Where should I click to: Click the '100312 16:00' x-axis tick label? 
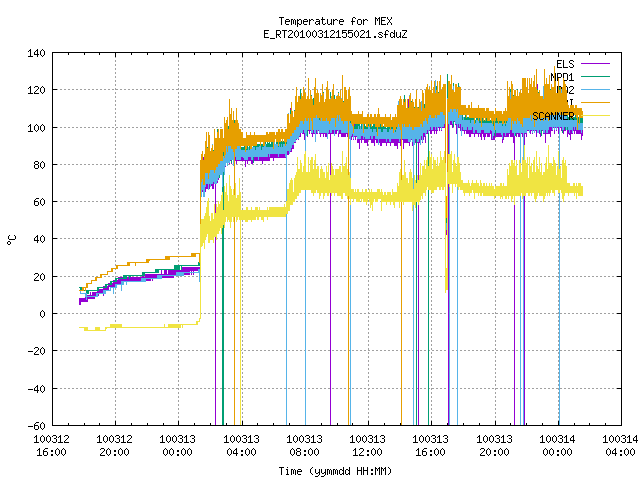51,446
